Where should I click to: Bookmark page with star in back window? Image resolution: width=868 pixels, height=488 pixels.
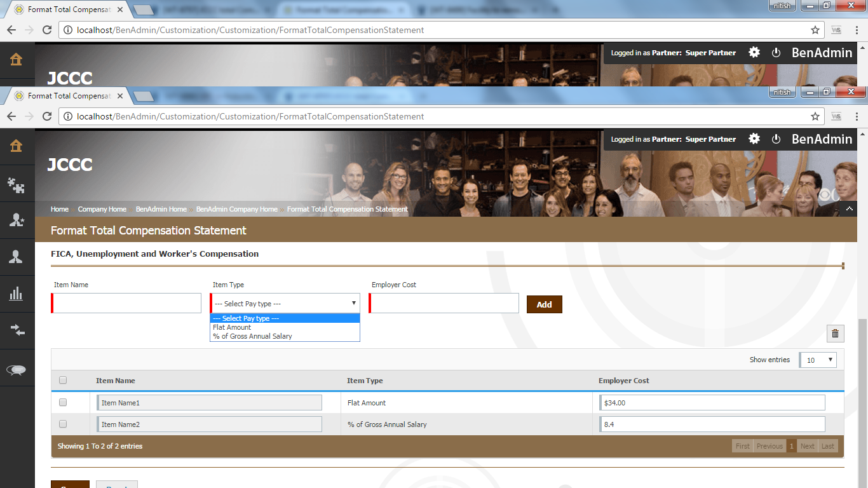815,30
